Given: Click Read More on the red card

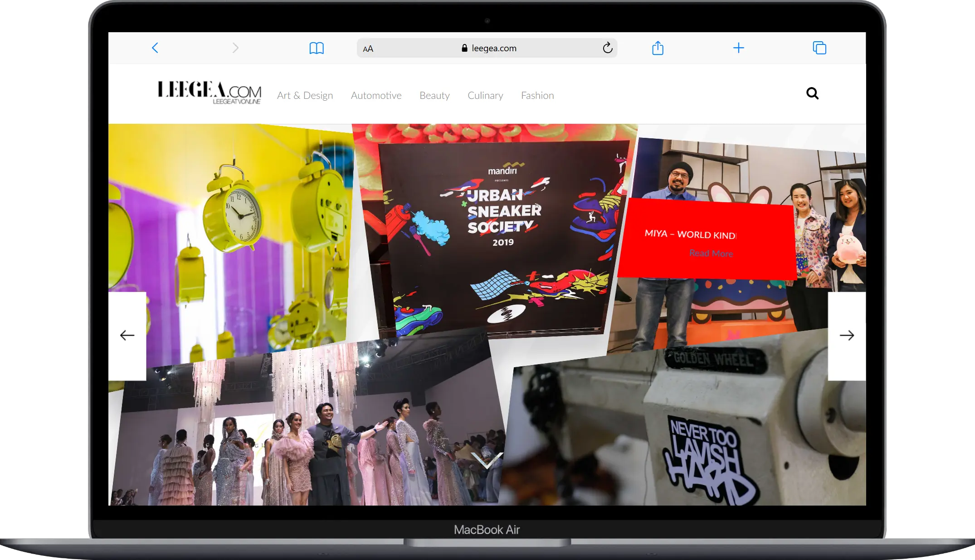Looking at the screenshot, I should (711, 253).
